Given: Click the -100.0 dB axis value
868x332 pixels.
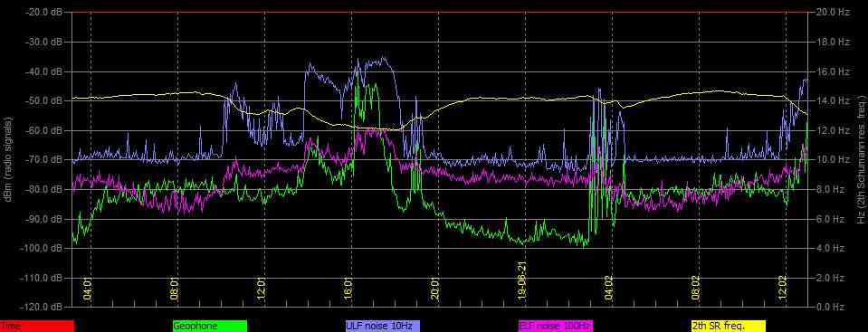Looking at the screenshot, I should (x=42, y=248).
